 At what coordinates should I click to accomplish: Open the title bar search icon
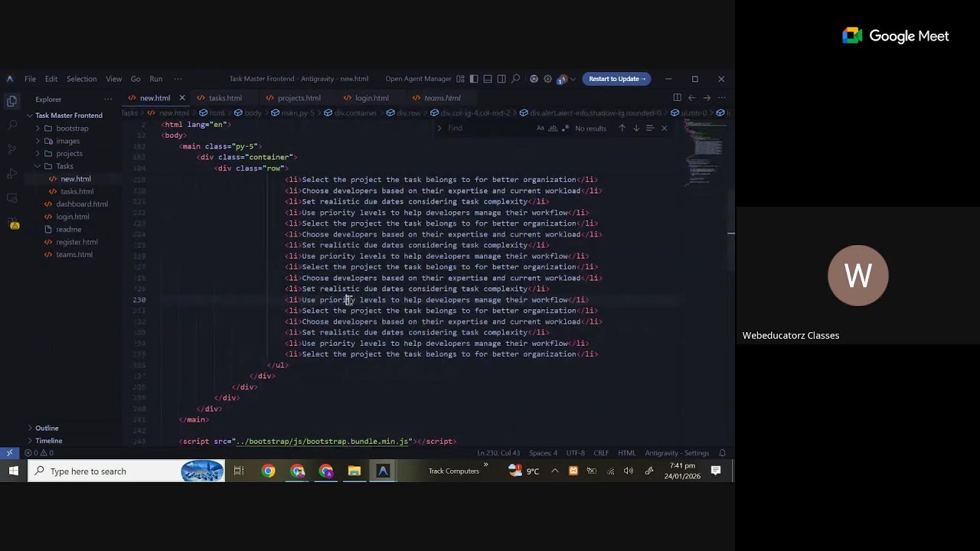point(515,79)
